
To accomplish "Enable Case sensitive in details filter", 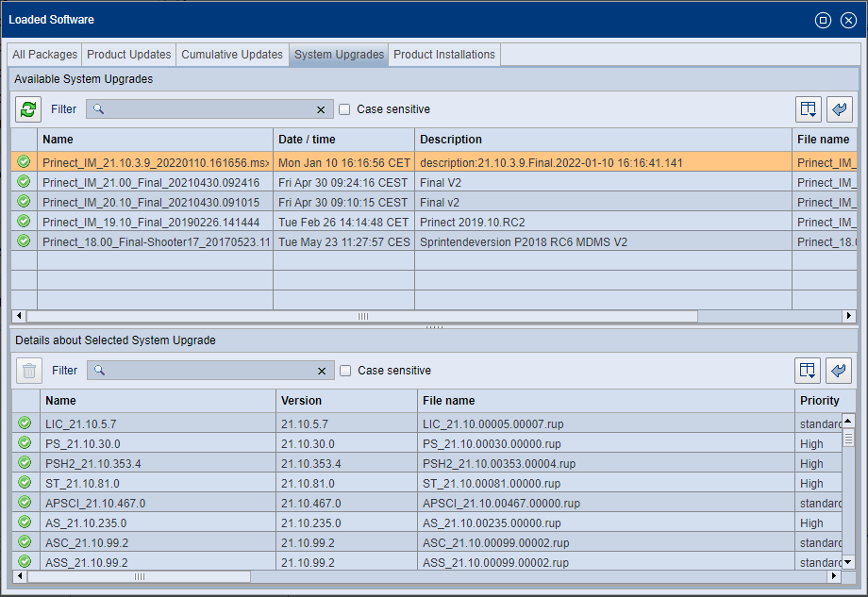I will click(345, 371).
